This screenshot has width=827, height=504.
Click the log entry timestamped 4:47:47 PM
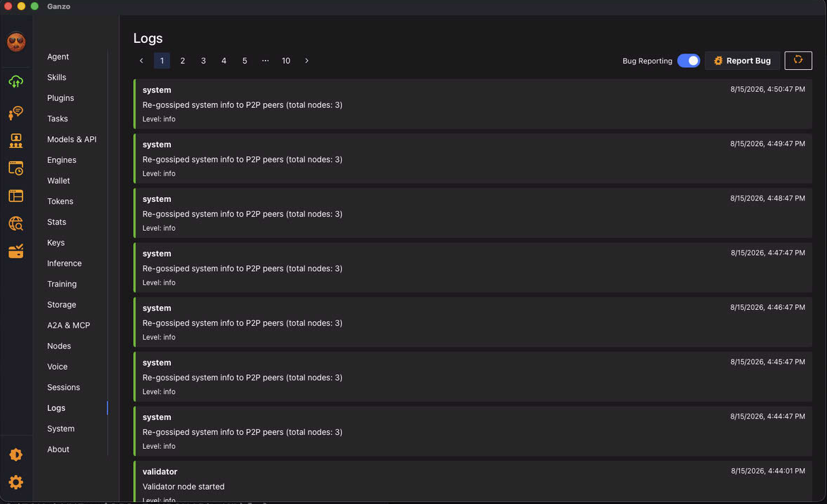472,268
